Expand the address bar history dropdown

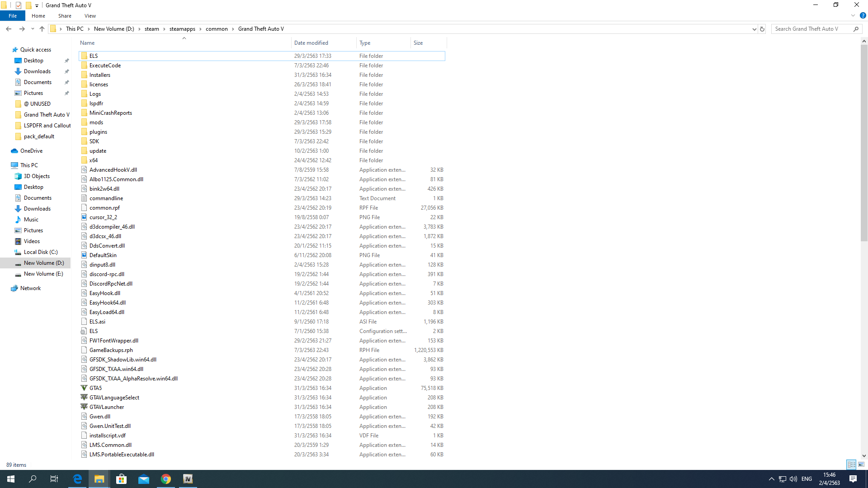coord(754,29)
